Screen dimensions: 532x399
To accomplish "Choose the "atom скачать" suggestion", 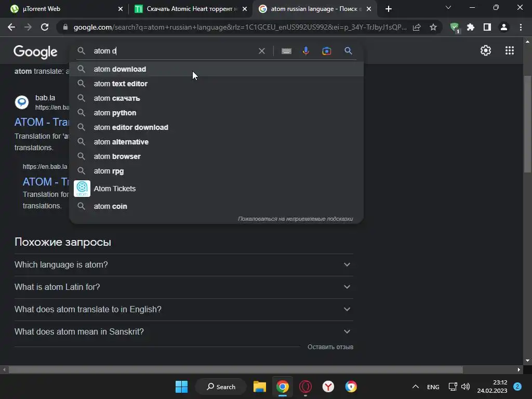I will click(x=216, y=98).
